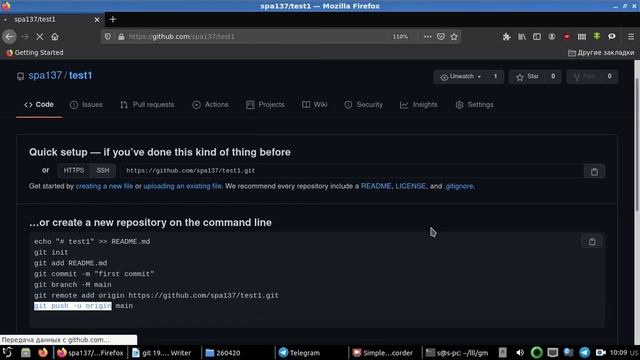640x360 pixels.
Task: Click the green circle tray icon
Action: point(536,352)
